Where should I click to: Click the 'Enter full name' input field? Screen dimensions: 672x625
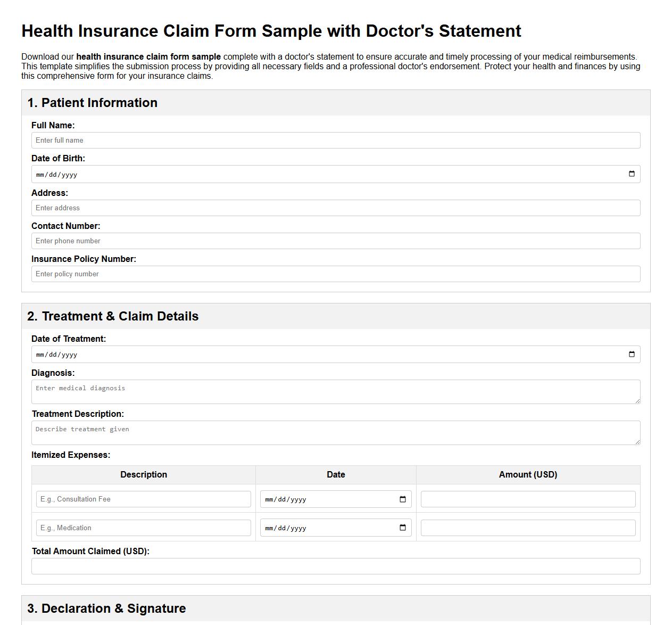pyautogui.click(x=336, y=140)
